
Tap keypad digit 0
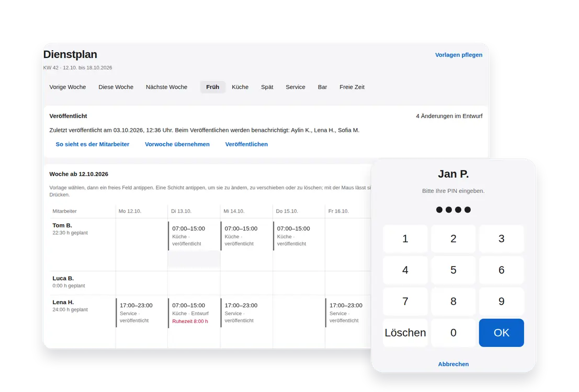(453, 333)
